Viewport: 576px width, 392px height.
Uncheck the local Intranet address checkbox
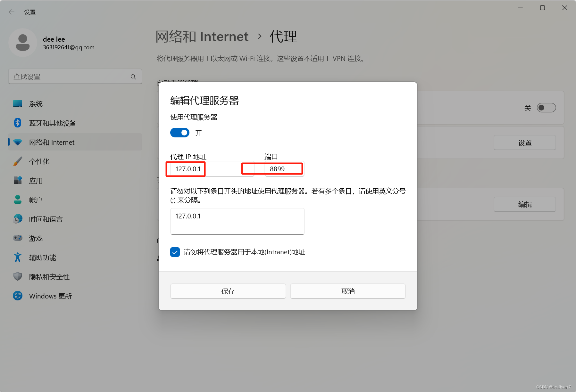(x=175, y=252)
